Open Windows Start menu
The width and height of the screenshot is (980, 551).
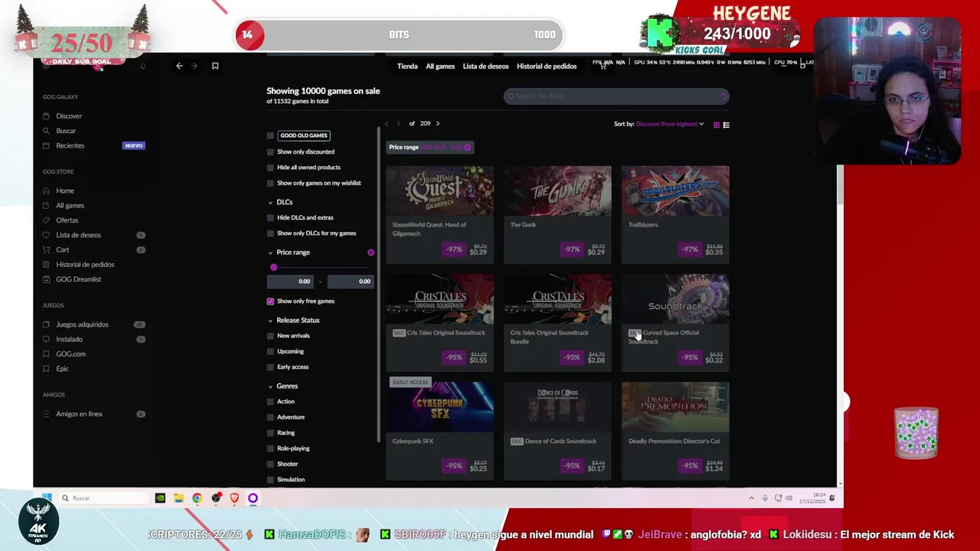47,498
